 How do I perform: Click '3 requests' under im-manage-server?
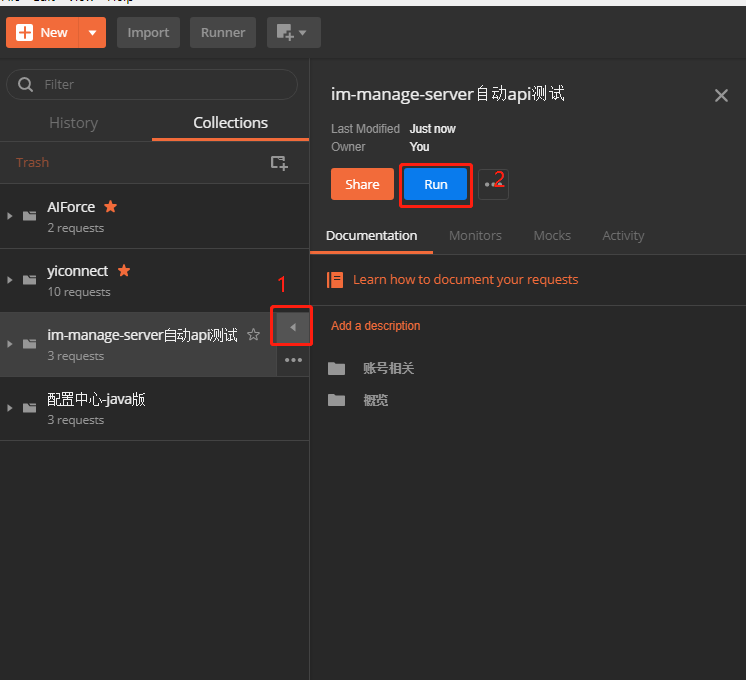click(76, 356)
